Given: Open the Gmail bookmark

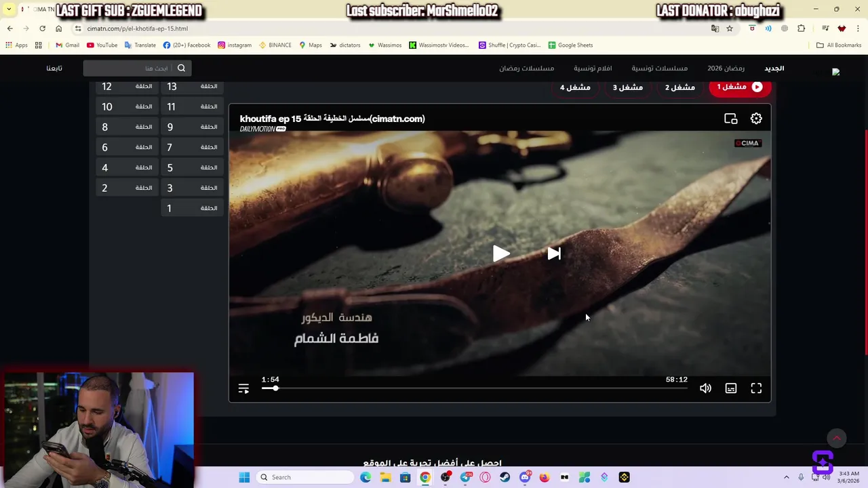Looking at the screenshot, I should point(67,45).
